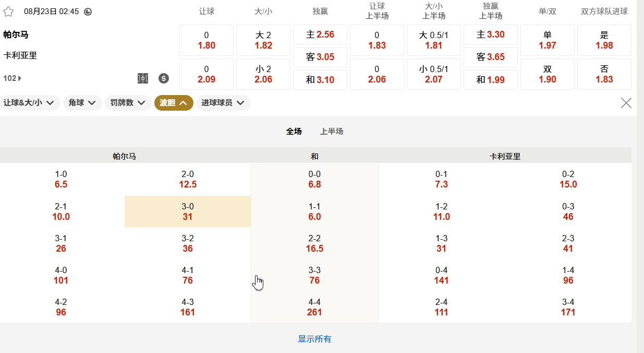
Task: Collapse the 波胆 section
Action: [174, 103]
